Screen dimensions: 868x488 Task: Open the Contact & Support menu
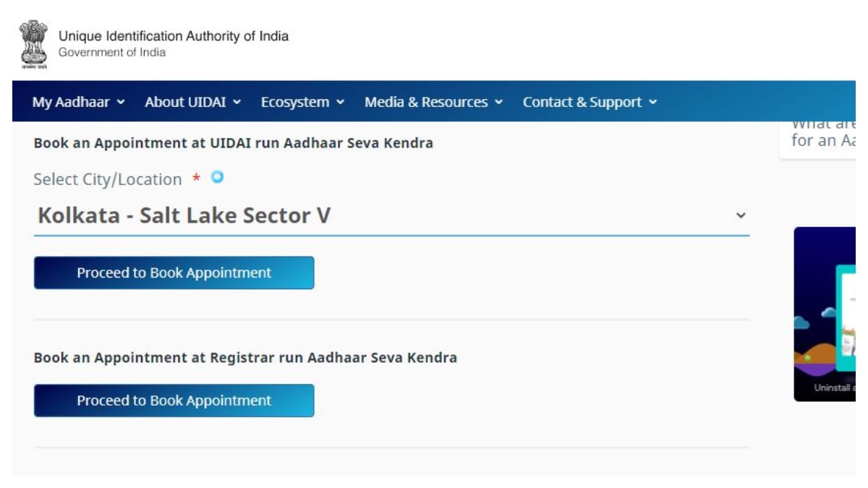pos(582,103)
